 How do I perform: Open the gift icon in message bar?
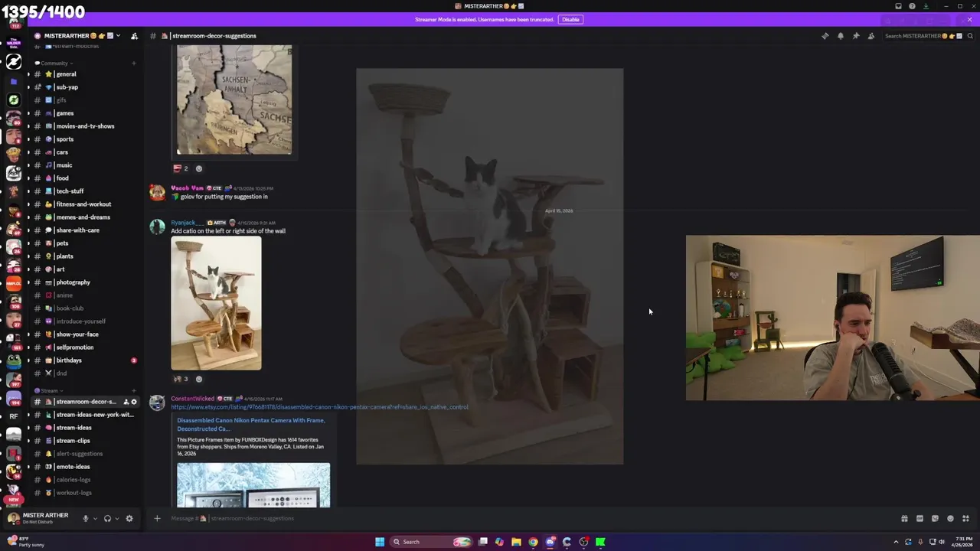click(904, 518)
